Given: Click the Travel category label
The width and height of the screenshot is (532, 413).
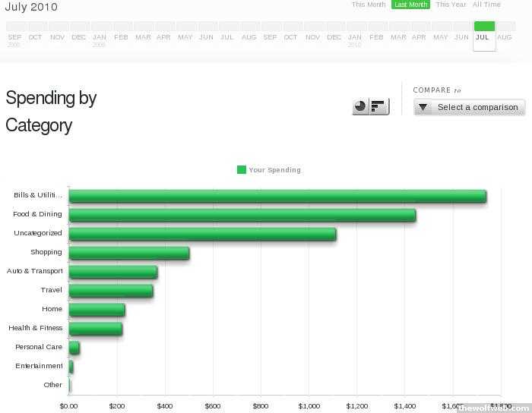Looking at the screenshot, I should coord(52,290).
